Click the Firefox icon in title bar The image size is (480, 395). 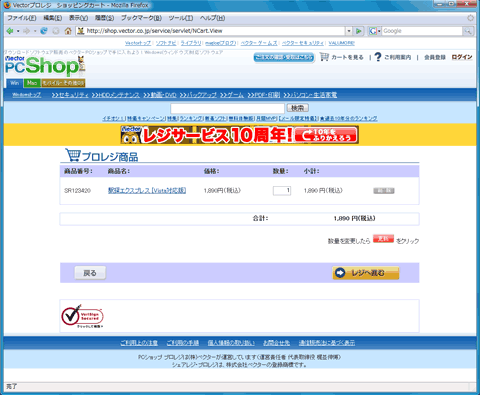pos(7,5)
